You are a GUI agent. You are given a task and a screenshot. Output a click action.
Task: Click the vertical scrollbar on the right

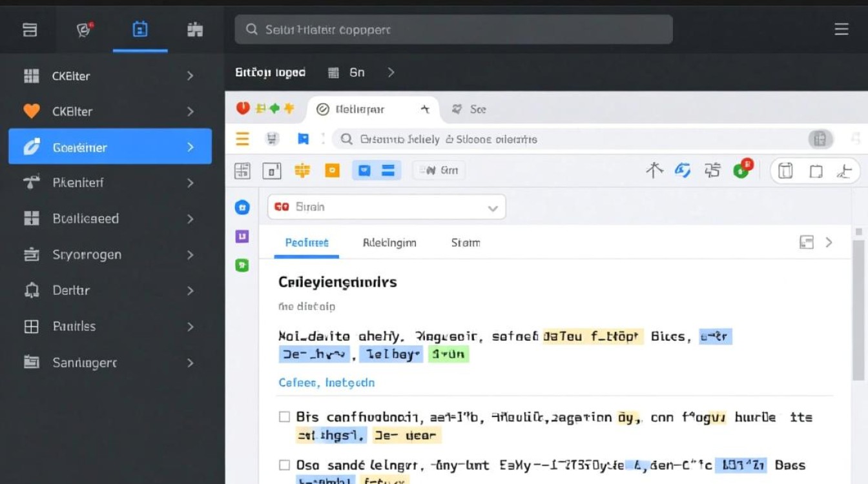point(858,310)
